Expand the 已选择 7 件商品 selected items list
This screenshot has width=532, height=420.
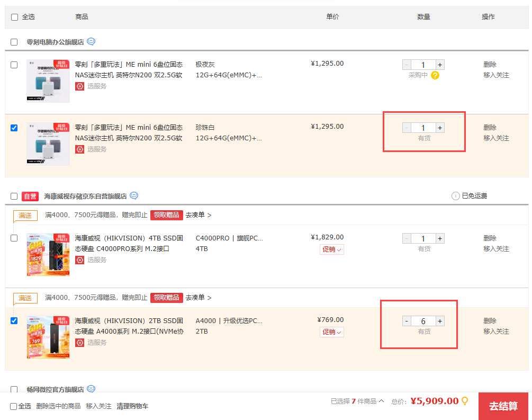click(357, 401)
